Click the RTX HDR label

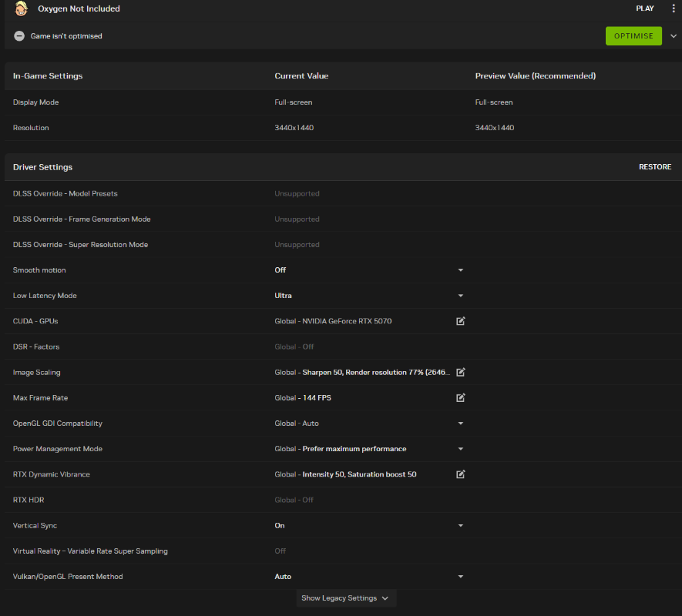(x=29, y=500)
